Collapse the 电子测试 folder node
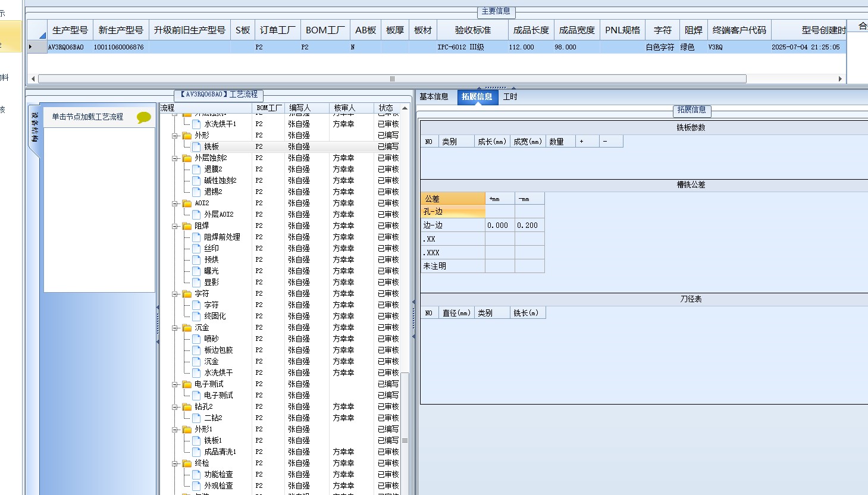868x495 pixels. (x=176, y=384)
